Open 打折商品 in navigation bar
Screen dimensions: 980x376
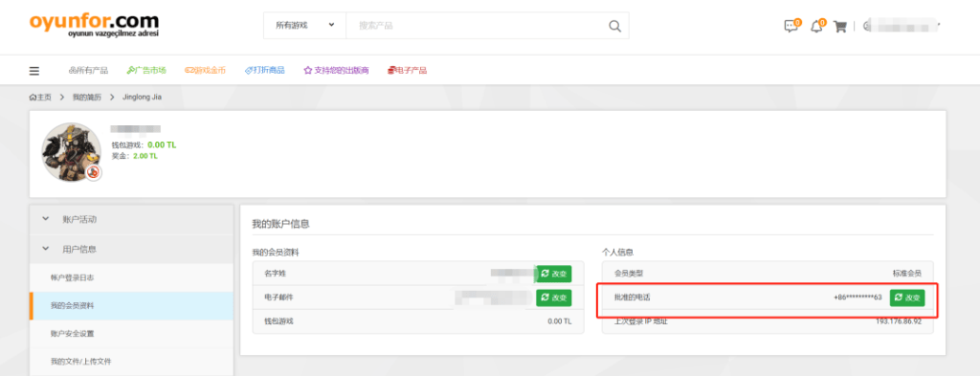coord(264,71)
